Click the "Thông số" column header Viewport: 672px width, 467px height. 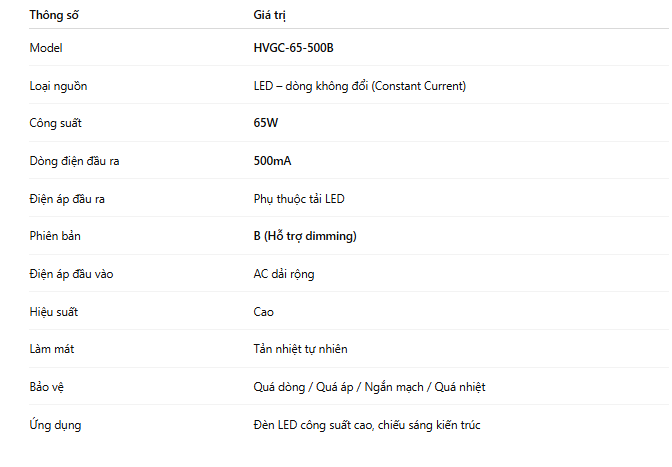54,15
